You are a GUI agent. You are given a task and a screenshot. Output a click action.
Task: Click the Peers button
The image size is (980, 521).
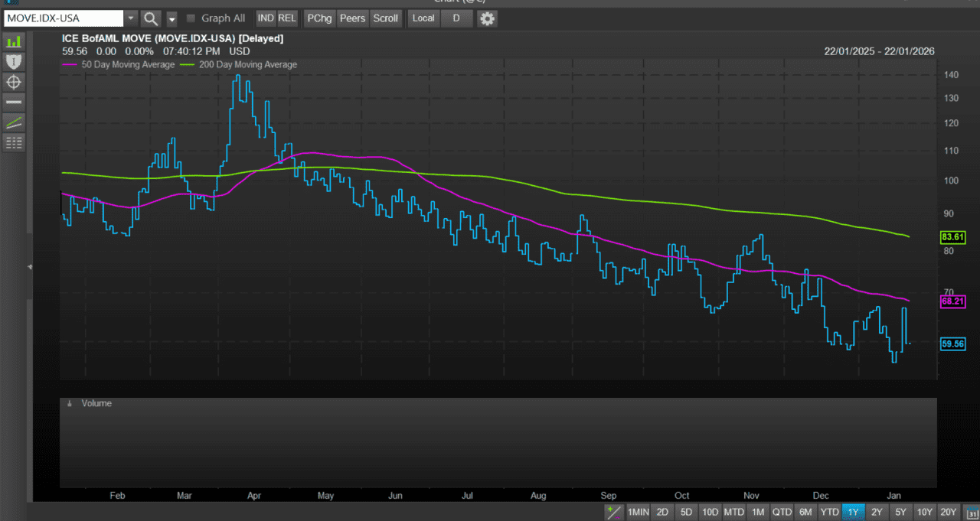[x=352, y=18]
